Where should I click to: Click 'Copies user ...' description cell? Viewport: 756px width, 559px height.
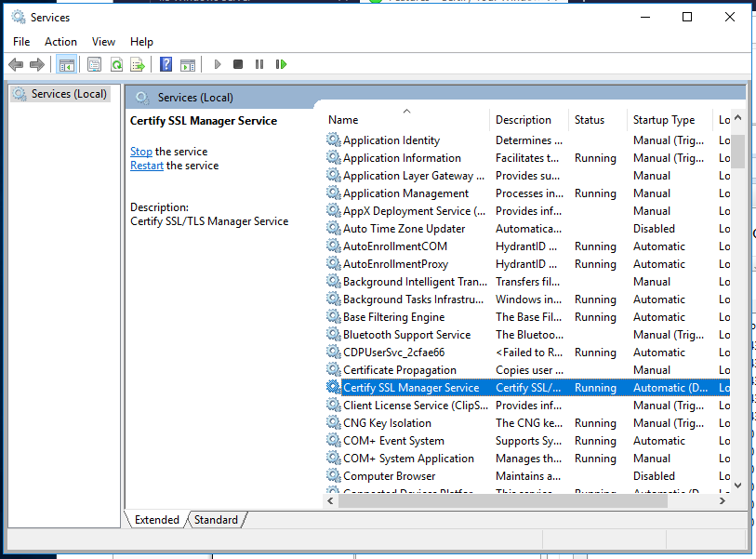[x=529, y=370]
